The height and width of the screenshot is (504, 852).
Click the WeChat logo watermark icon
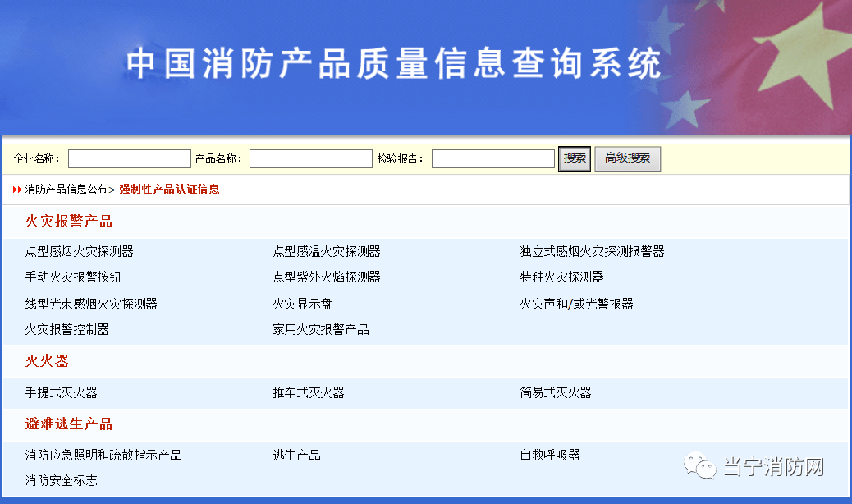(x=700, y=466)
